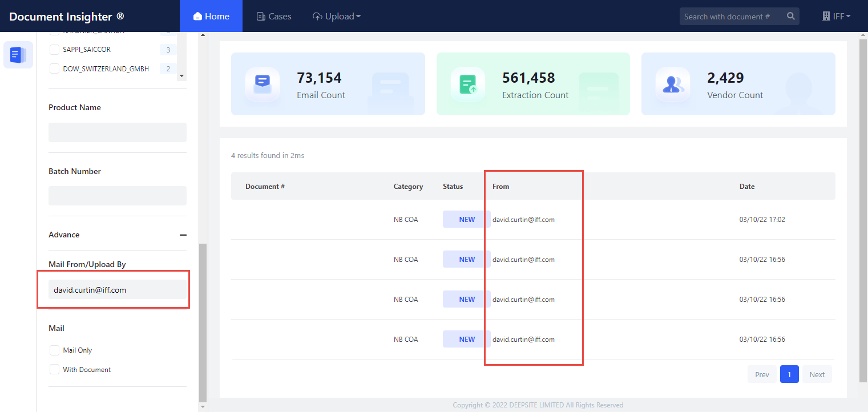Click the IFF building icon
Image resolution: width=868 pixels, height=412 pixels.
click(x=826, y=16)
